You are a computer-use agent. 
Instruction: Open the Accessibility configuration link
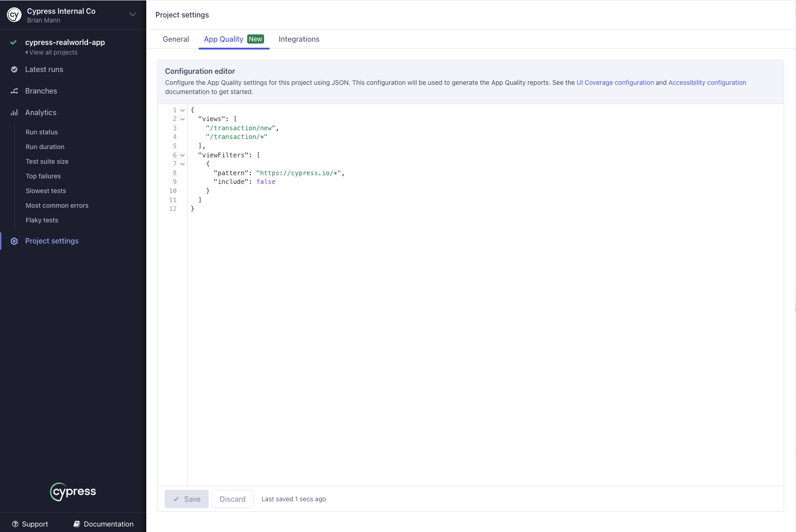coord(707,83)
